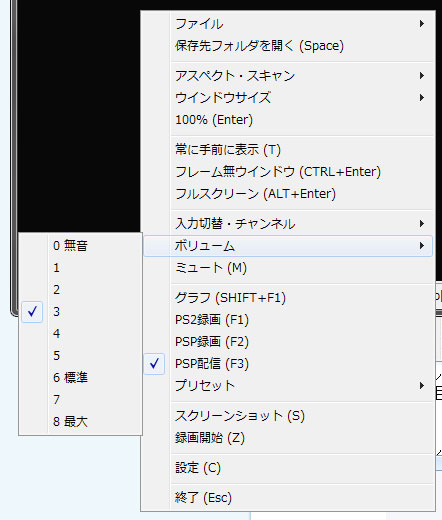Set volume level to 7

(x=81, y=400)
